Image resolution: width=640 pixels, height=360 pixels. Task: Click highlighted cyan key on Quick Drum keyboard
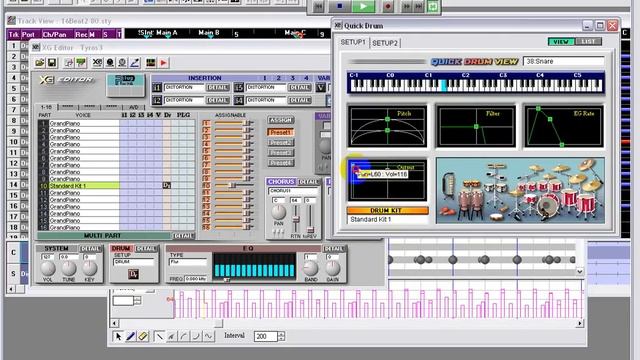(x=444, y=85)
